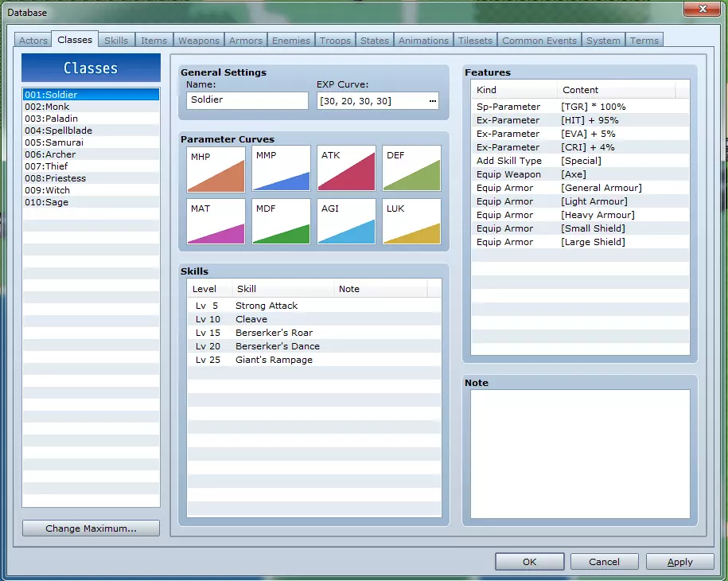728x581 pixels.
Task: Open the LUK parameter curve graph
Action: tap(411, 221)
